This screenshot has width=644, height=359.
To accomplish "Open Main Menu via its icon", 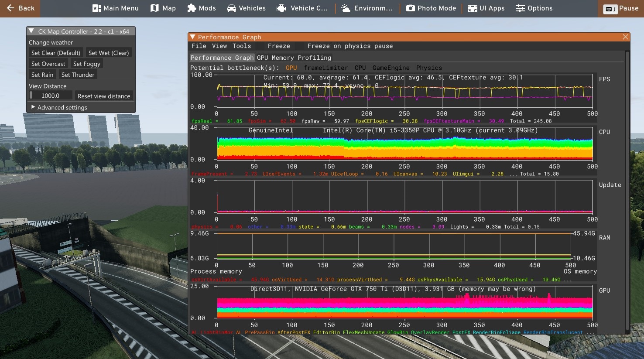I will pos(97,8).
